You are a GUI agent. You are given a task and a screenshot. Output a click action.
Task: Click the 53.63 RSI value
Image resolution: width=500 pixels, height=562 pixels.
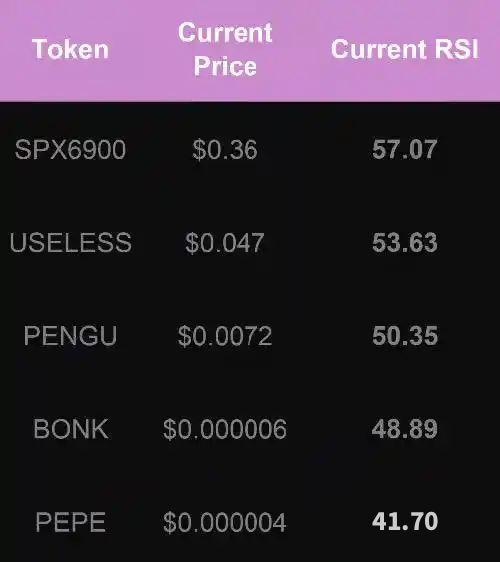[x=405, y=243]
